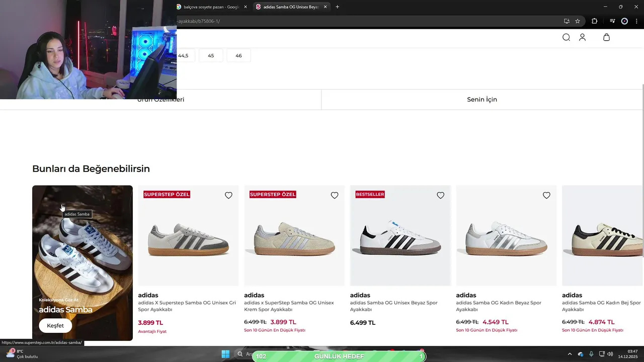Switch to the Ürün Özellikleri tab
The width and height of the screenshot is (644, 362).
click(160, 100)
